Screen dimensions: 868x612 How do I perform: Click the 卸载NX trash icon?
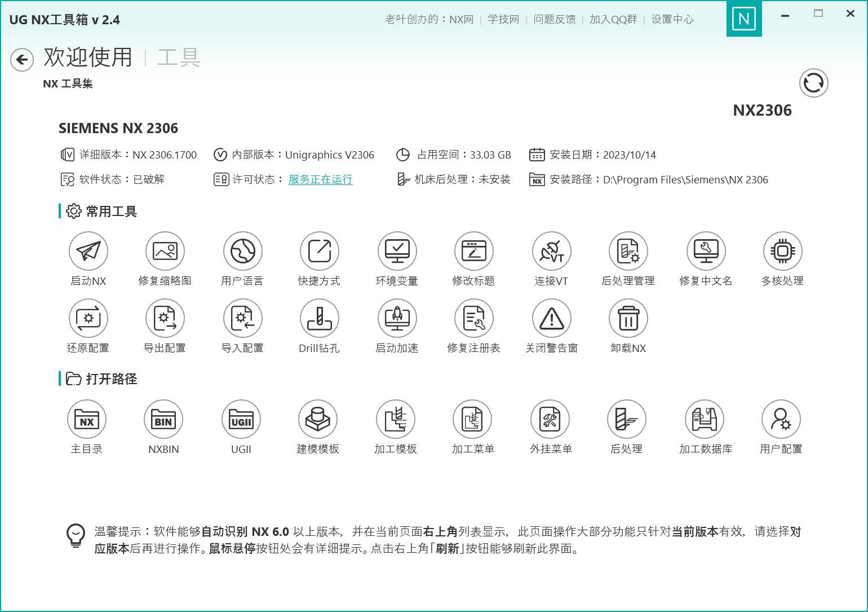click(628, 318)
